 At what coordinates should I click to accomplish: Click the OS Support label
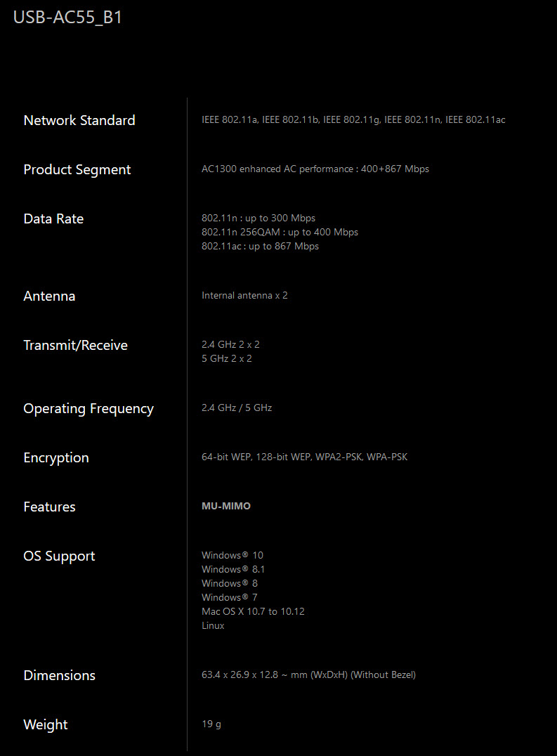pyautogui.click(x=59, y=556)
